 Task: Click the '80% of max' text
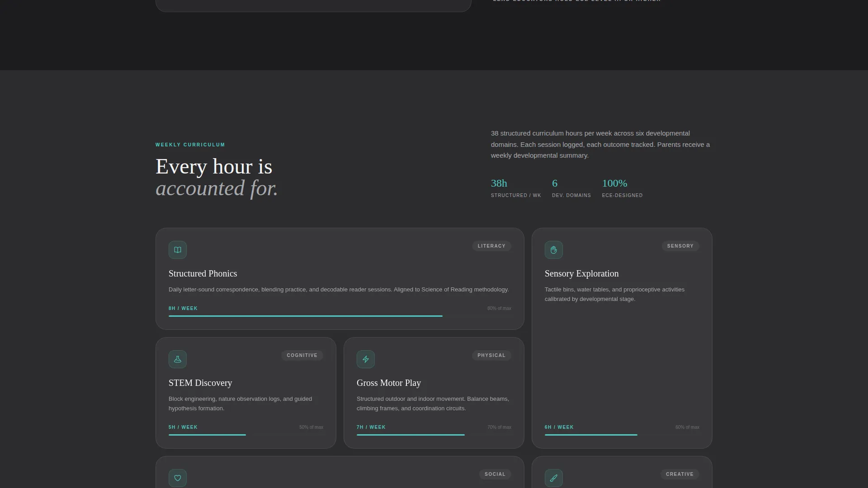499,309
